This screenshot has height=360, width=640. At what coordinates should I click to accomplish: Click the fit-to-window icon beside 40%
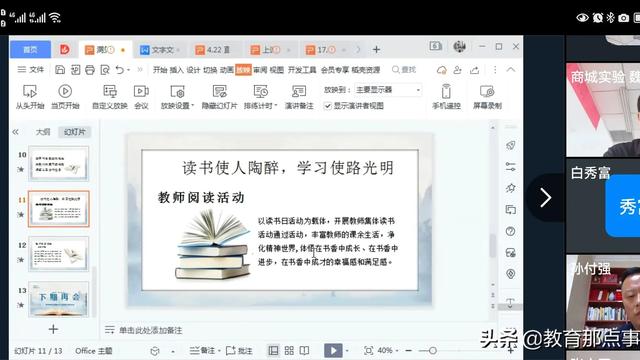(x=368, y=350)
